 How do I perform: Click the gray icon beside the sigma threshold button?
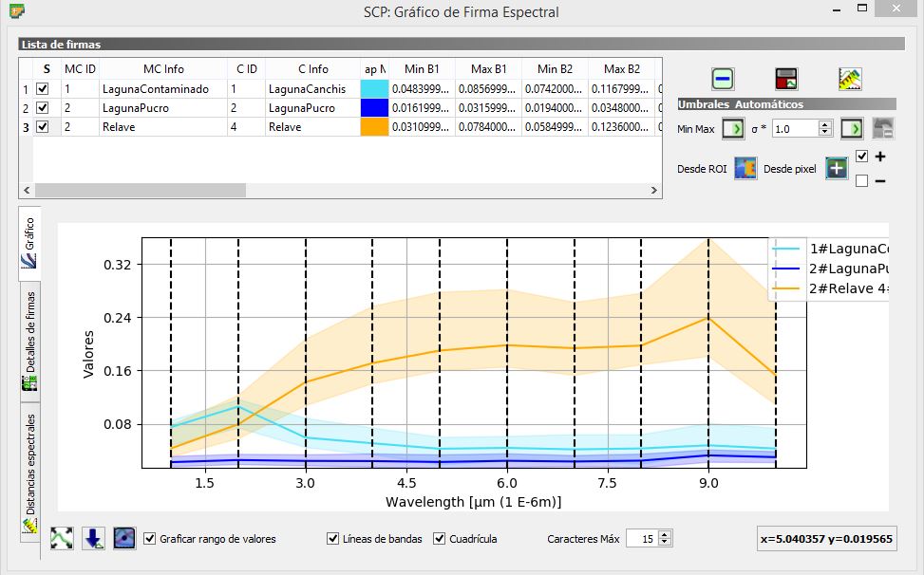(x=883, y=129)
